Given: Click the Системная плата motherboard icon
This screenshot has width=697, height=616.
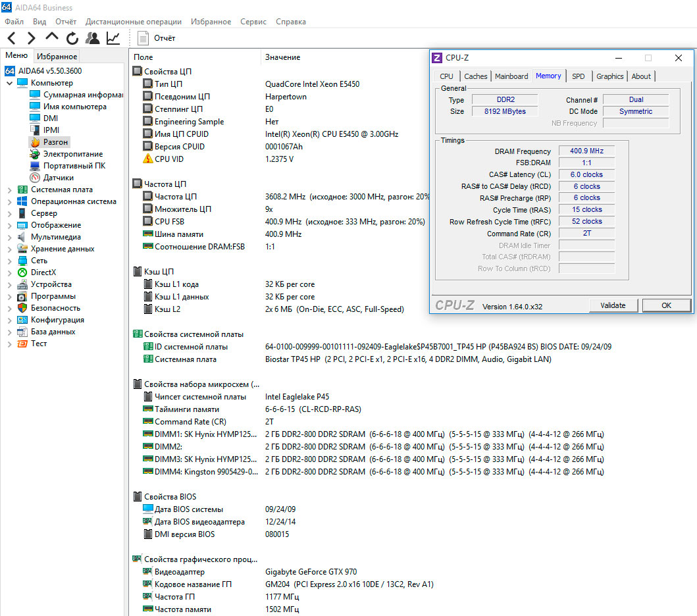Looking at the screenshot, I should (x=22, y=190).
